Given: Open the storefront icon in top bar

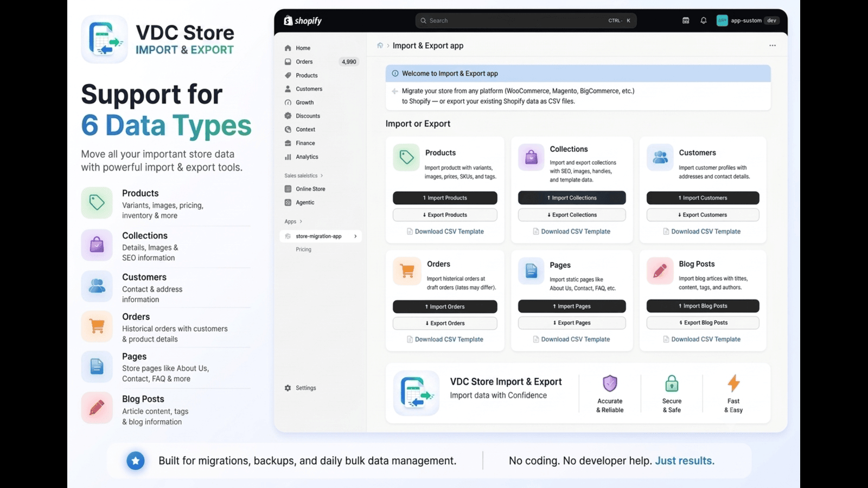Looking at the screenshot, I should (x=686, y=21).
